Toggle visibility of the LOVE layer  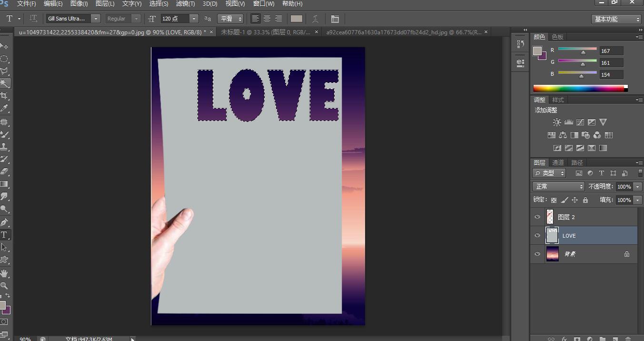pos(537,236)
